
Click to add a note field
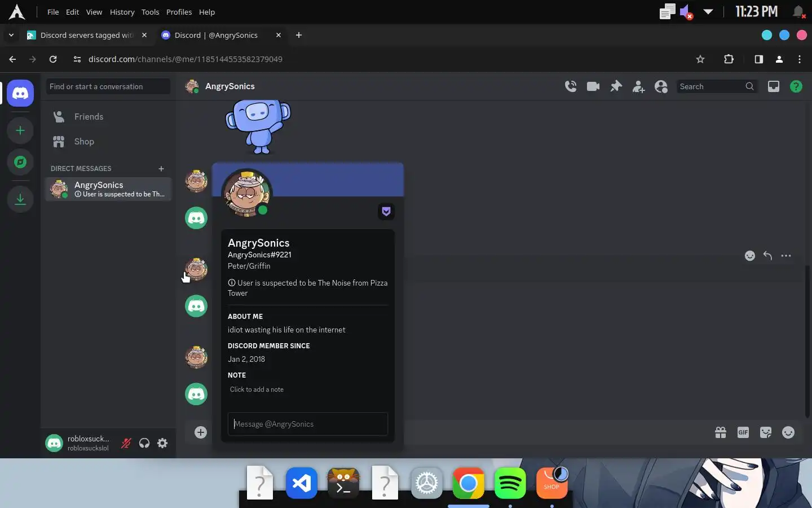pyautogui.click(x=308, y=389)
